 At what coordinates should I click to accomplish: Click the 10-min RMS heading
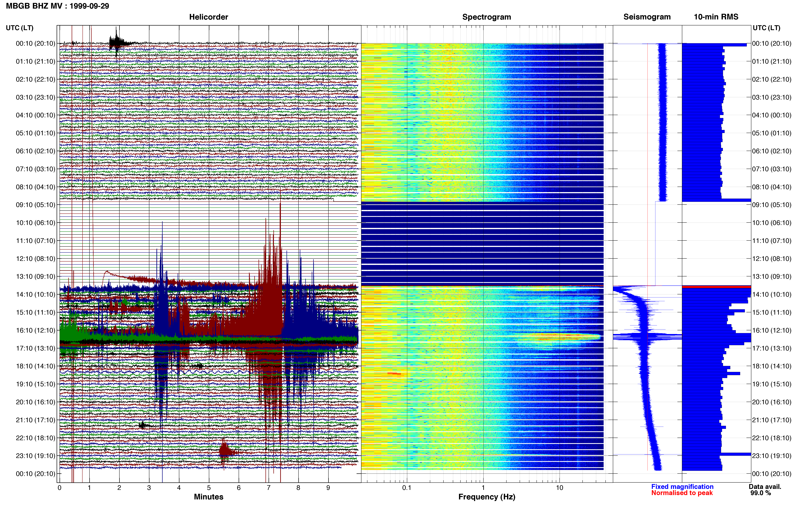tap(716, 17)
